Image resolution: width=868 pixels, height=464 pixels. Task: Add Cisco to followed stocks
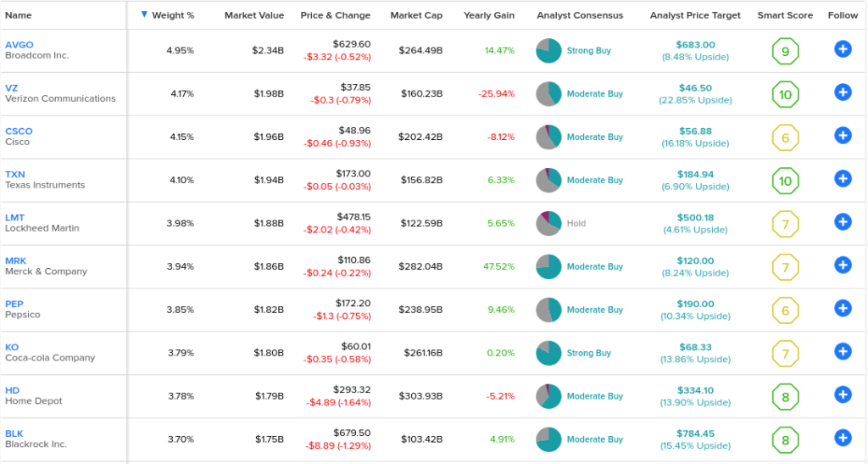(843, 136)
